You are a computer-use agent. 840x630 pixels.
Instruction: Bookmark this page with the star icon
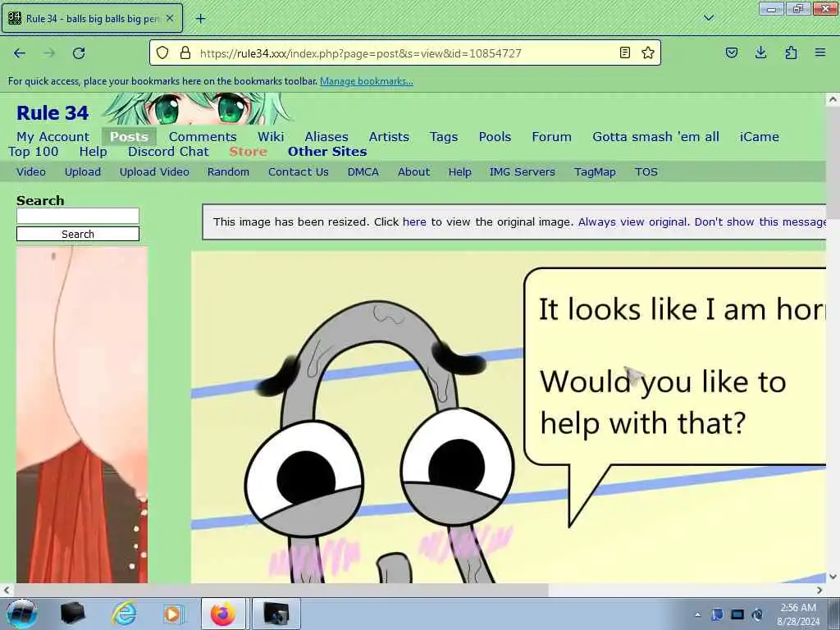tap(648, 52)
